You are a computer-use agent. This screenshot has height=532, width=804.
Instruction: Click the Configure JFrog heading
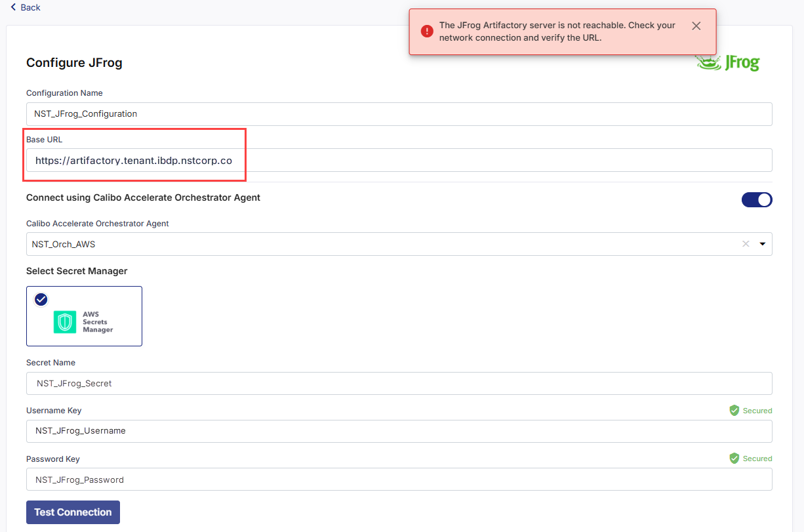[x=74, y=62]
